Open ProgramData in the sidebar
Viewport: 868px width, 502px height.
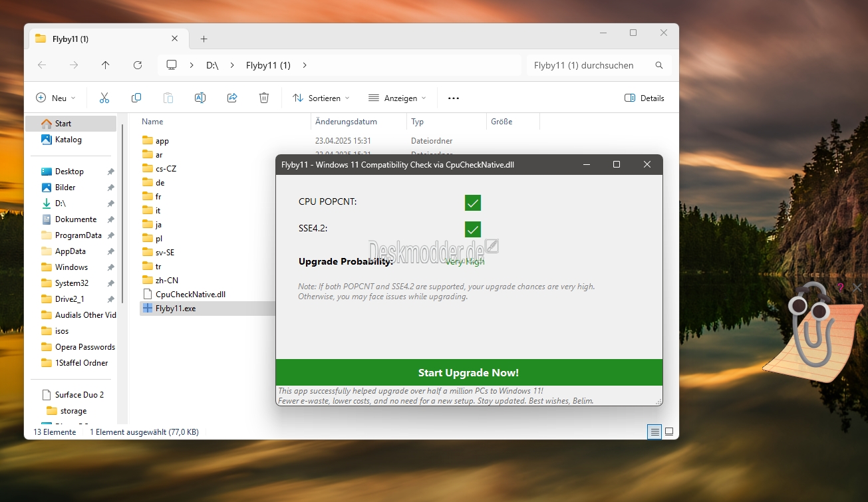(71, 235)
